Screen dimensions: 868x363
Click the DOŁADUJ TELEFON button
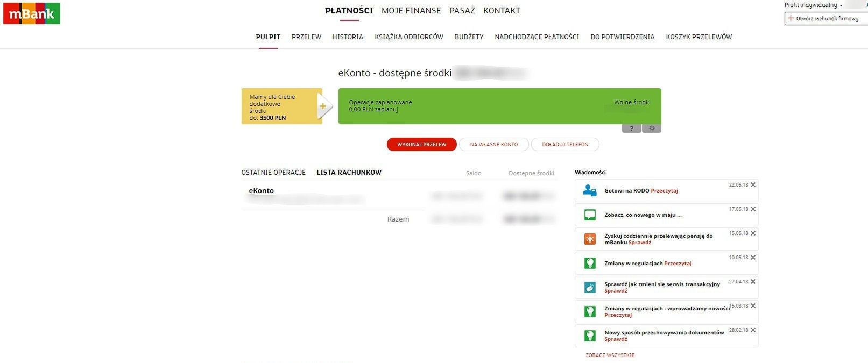pos(565,144)
